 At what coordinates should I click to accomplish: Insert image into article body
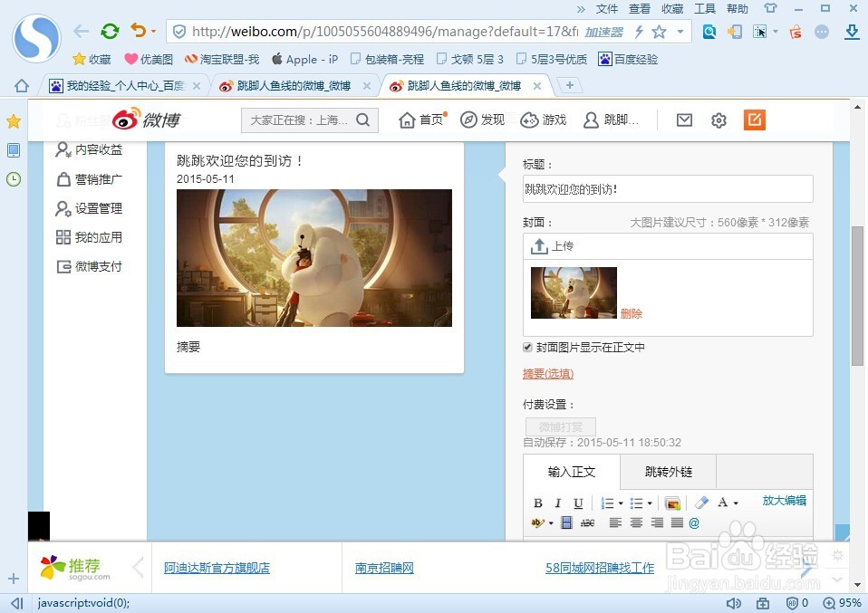672,503
